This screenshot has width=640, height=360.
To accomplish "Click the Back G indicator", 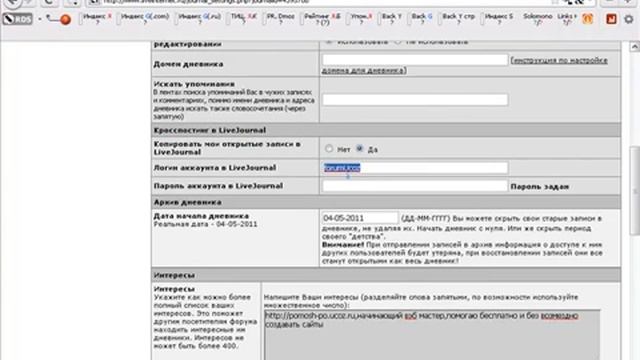I will tap(422, 19).
